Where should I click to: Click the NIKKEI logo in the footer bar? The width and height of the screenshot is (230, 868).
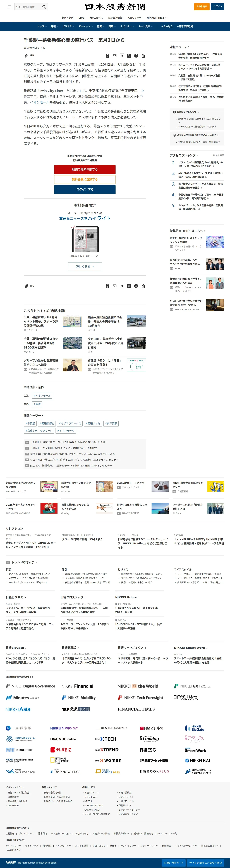tap(10, 863)
